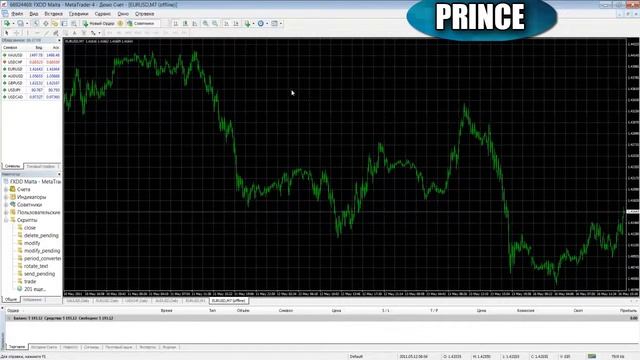Open the Strategy Tester icon
This screenshot has height=360, width=640.
pos(73,24)
